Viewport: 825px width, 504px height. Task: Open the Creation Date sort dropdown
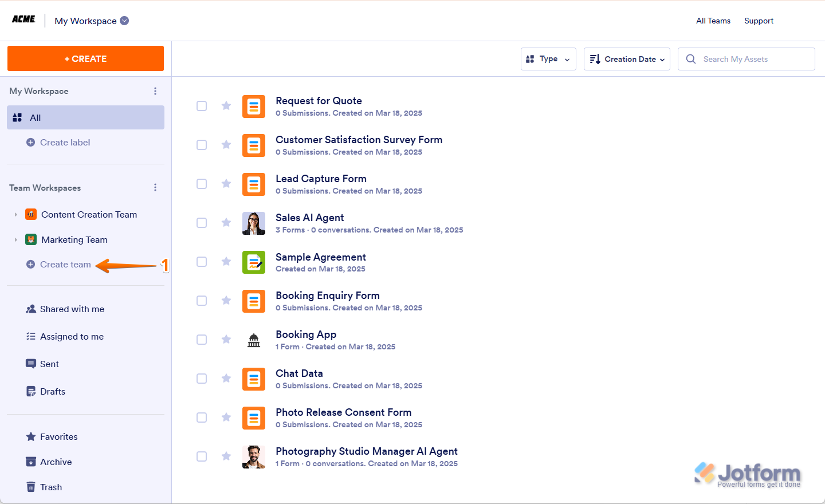(627, 59)
